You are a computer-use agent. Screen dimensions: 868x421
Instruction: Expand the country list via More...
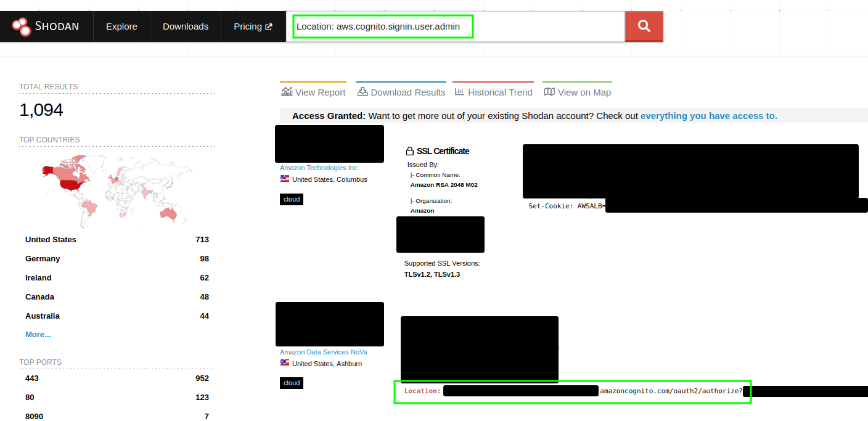click(x=38, y=334)
